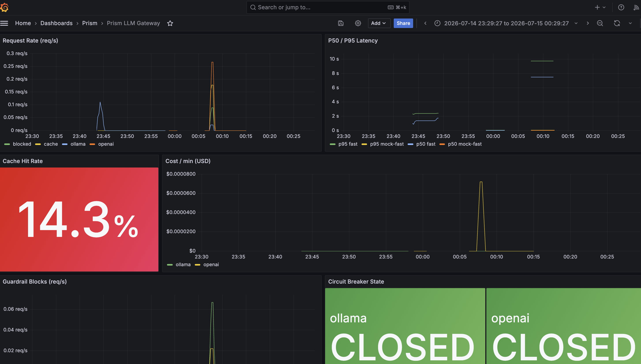Shift time range forward with right arrow

(588, 23)
